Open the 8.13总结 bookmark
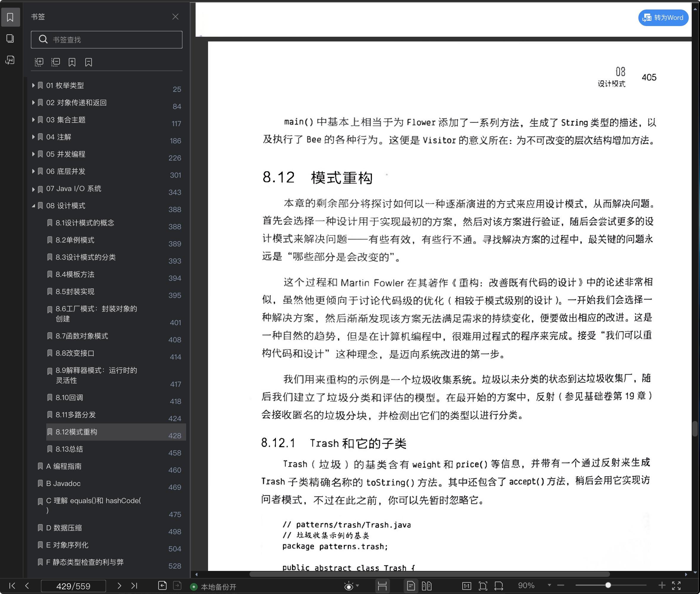700x594 pixels. (x=116, y=449)
